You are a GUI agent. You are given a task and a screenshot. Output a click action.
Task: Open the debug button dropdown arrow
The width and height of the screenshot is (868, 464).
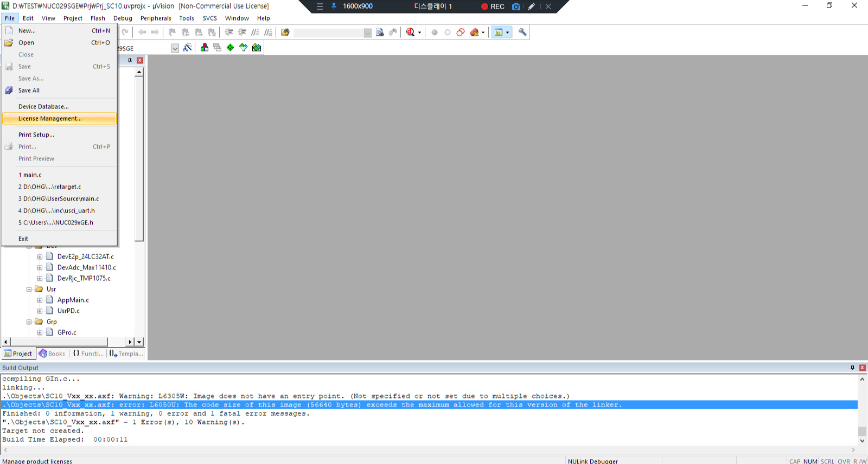[x=419, y=33]
